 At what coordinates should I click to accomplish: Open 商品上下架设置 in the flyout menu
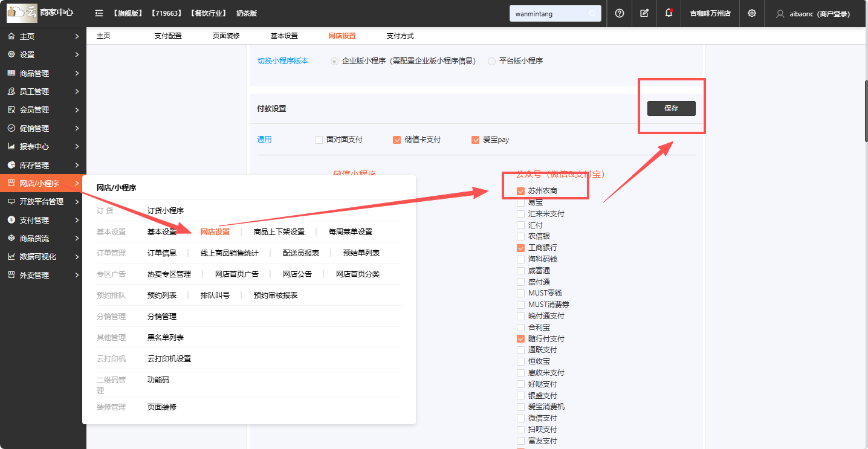pyautogui.click(x=279, y=232)
